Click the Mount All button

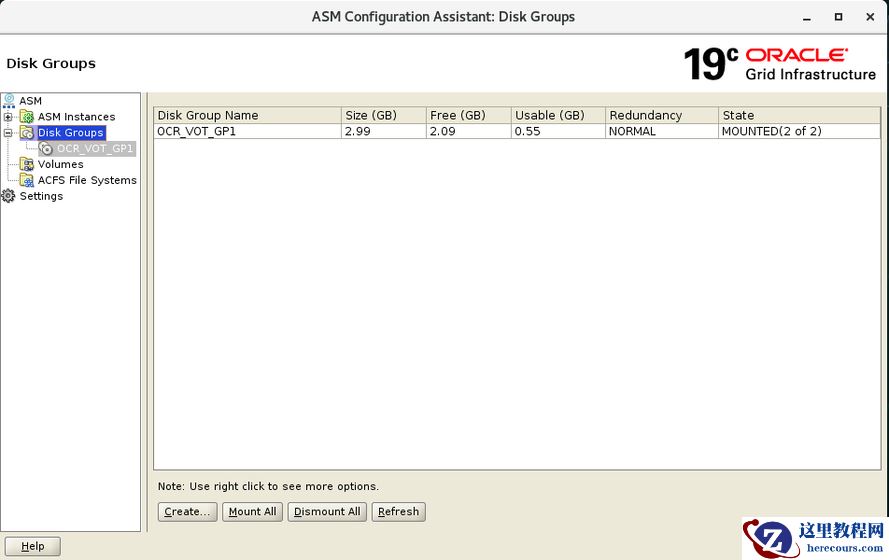point(252,512)
